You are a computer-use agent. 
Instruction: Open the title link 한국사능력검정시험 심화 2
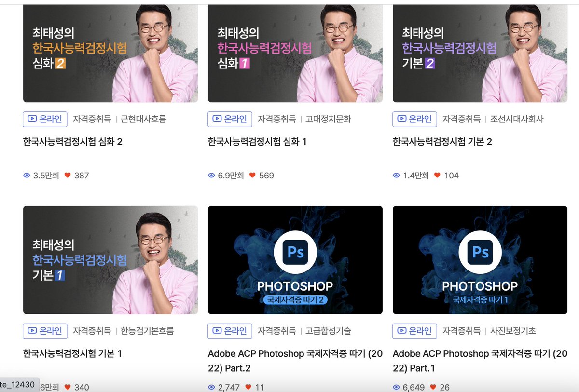click(72, 142)
